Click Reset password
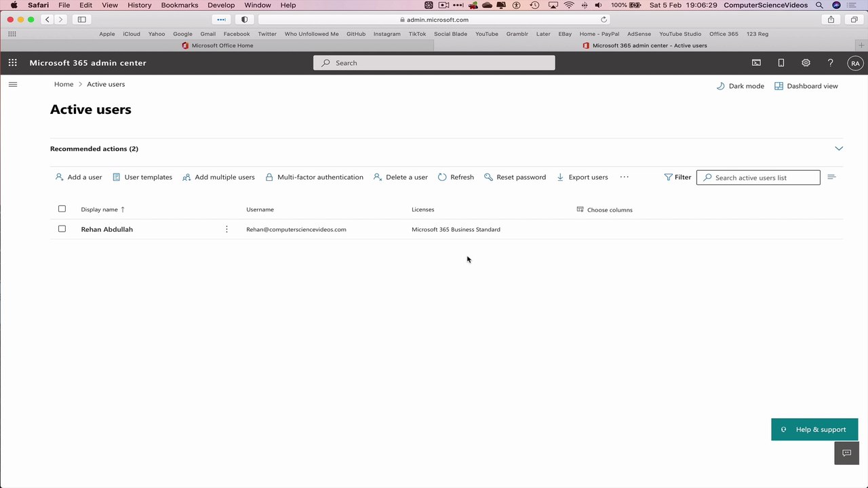Screen dimensions: 868x488 [515, 178]
